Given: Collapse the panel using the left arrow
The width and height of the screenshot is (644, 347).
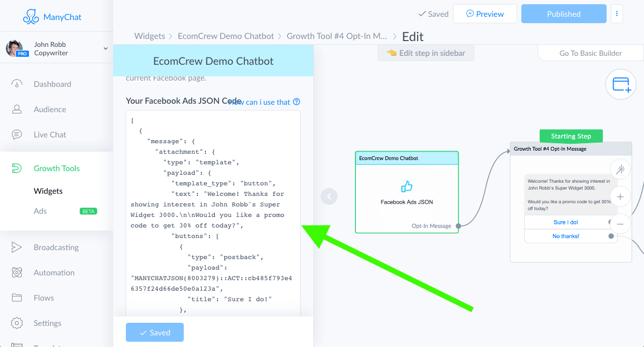Looking at the screenshot, I should [329, 196].
